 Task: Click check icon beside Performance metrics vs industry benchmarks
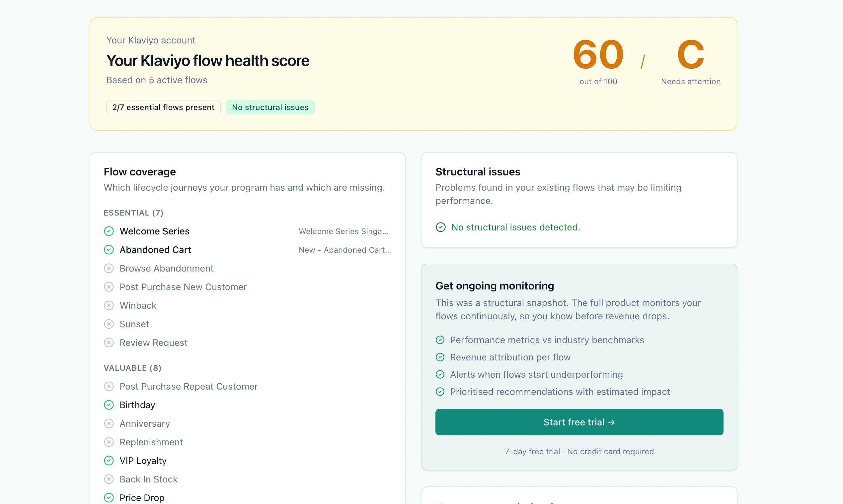[x=440, y=340]
